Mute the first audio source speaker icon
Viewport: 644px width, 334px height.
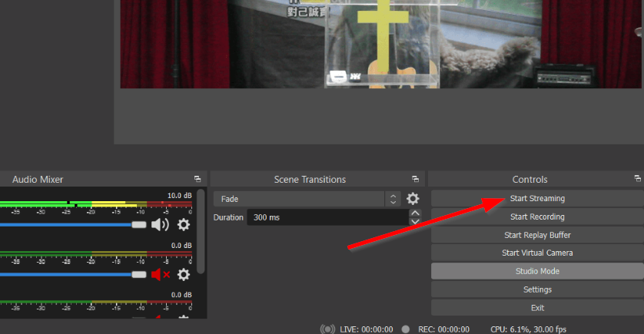coord(159,225)
